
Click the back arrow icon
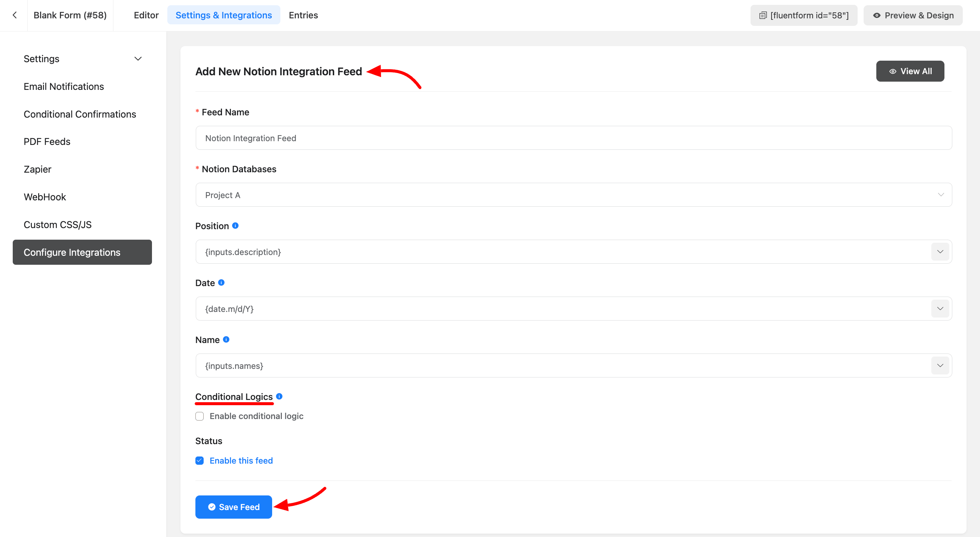pyautogui.click(x=15, y=15)
